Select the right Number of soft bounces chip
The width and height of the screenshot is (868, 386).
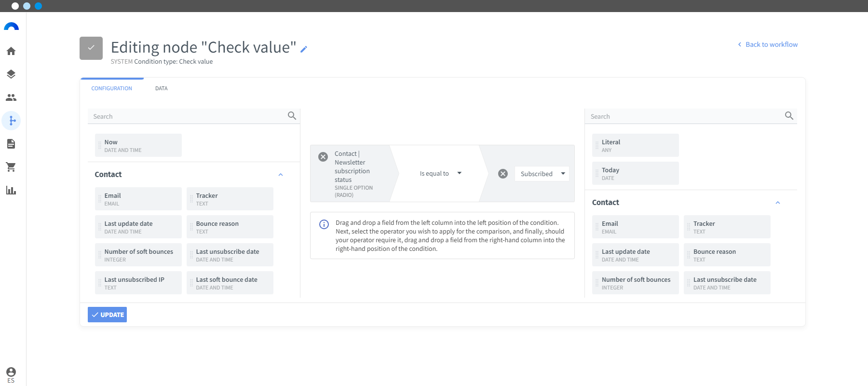point(636,283)
